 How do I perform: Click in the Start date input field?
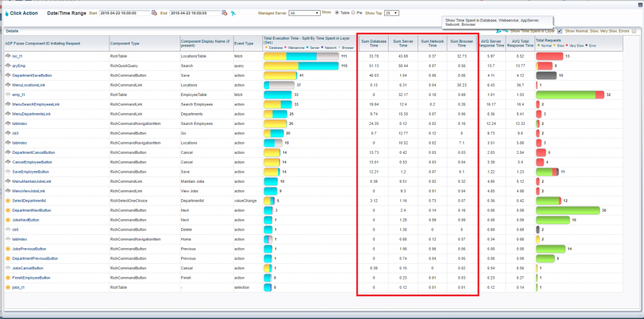pyautogui.click(x=123, y=13)
